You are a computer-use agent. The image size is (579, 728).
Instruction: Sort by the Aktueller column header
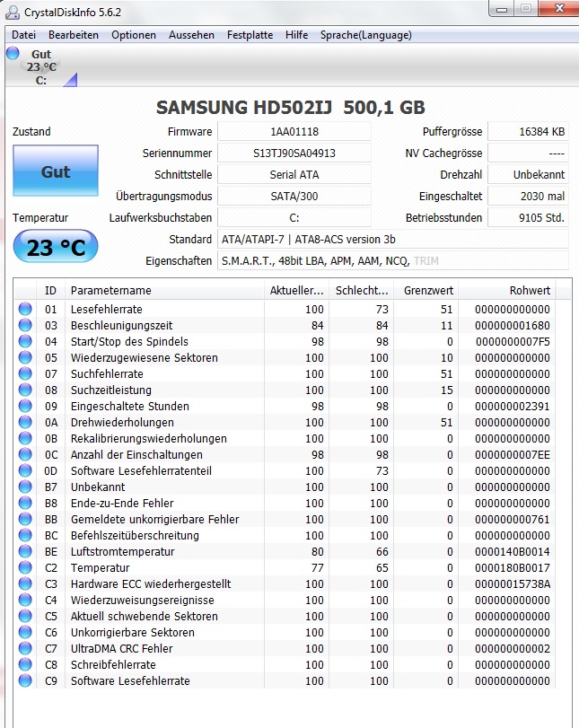click(296, 291)
